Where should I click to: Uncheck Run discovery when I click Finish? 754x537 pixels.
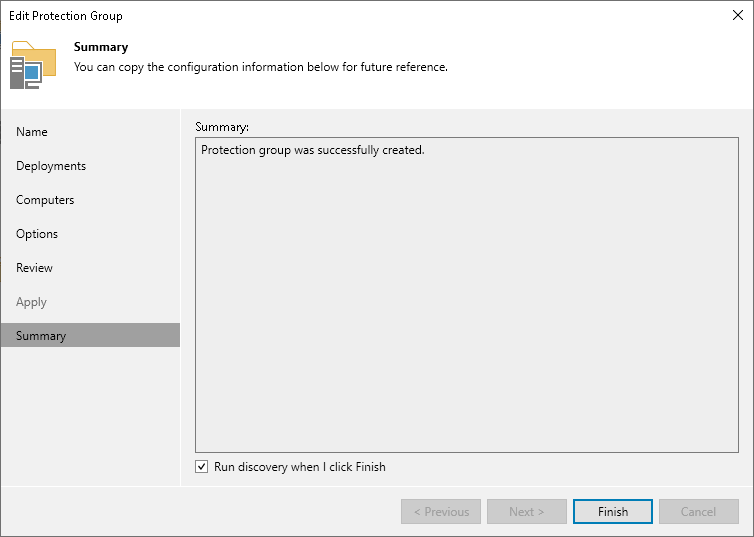(201, 466)
